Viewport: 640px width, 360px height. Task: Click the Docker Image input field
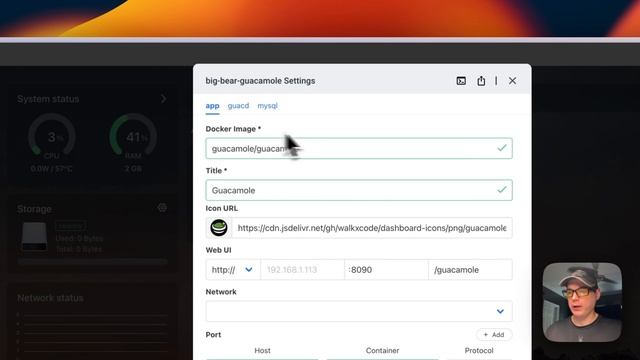click(359, 149)
